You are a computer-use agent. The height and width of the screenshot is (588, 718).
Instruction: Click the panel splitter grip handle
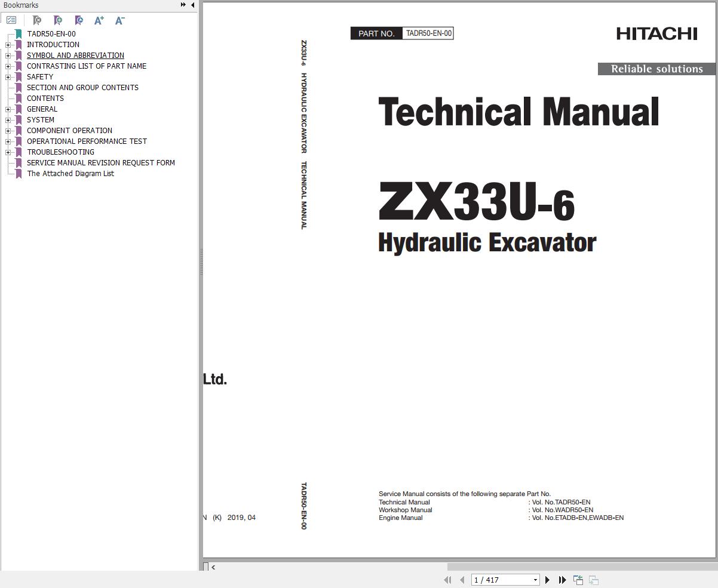click(201, 261)
